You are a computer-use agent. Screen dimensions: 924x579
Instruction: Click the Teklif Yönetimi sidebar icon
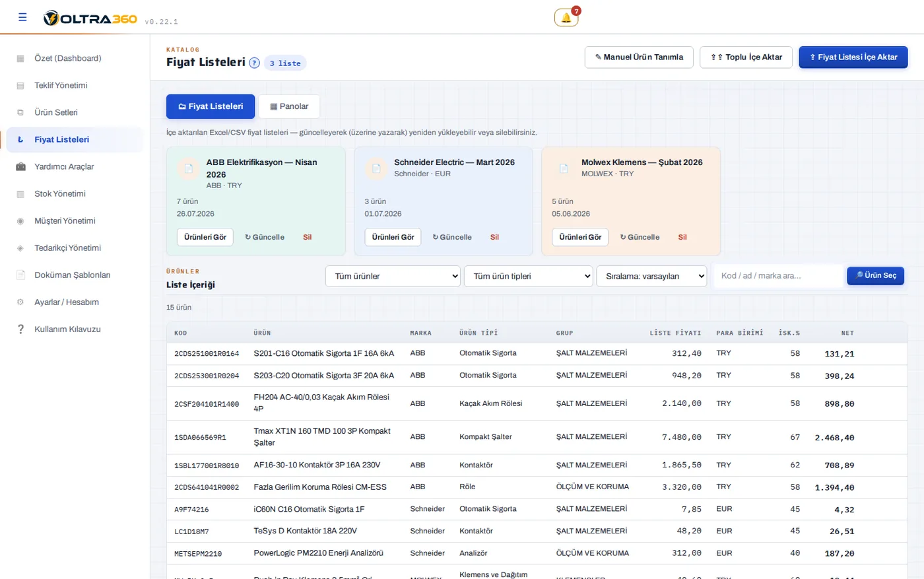click(20, 86)
